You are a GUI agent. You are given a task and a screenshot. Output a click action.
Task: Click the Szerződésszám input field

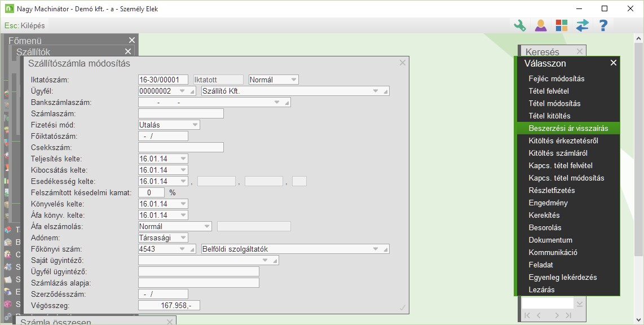point(163,294)
